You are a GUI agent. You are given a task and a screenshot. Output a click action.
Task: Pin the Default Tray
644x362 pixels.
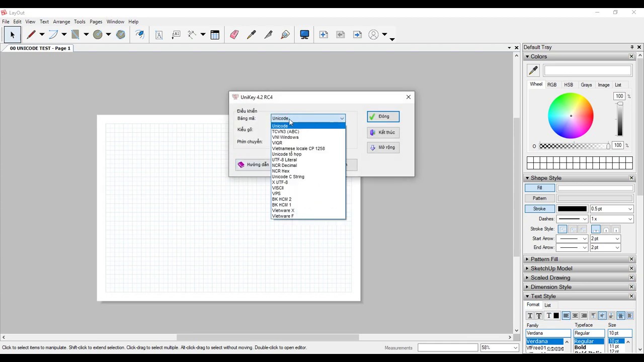tap(632, 47)
